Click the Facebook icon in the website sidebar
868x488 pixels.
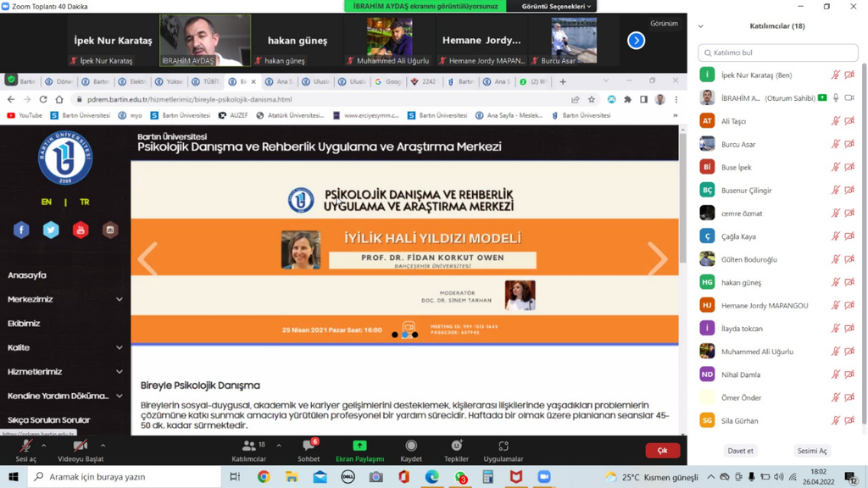click(22, 230)
